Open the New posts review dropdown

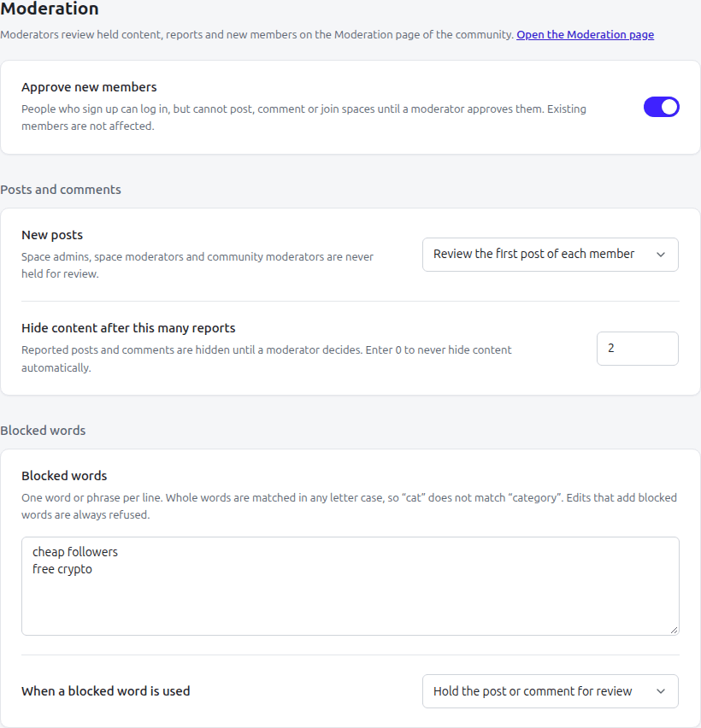pyautogui.click(x=550, y=255)
